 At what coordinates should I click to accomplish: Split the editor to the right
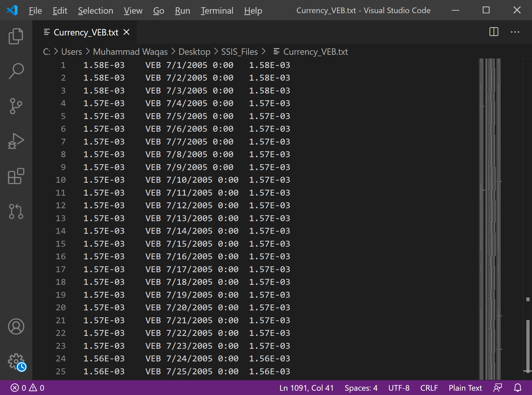(494, 32)
